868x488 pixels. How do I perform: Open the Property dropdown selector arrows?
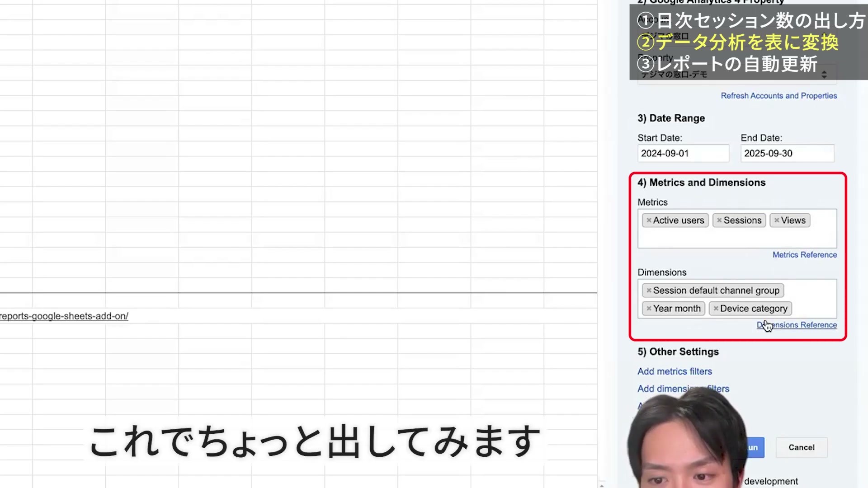[x=824, y=75]
